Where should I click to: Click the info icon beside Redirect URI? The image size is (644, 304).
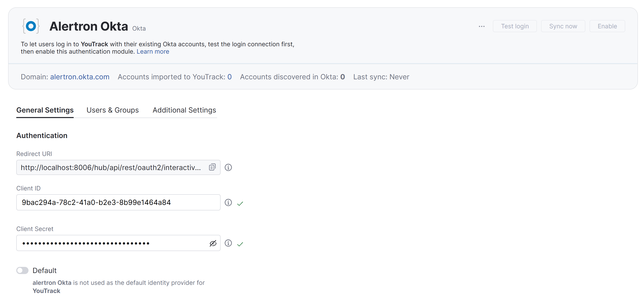point(228,168)
